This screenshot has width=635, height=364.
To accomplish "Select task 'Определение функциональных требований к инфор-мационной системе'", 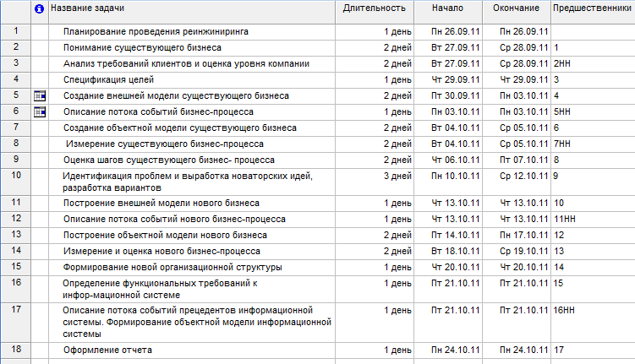I will click(160, 289).
